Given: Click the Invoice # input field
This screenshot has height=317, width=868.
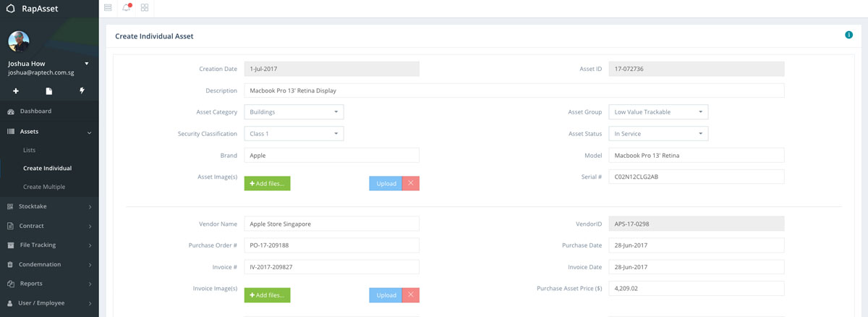Looking at the screenshot, I should [331, 267].
